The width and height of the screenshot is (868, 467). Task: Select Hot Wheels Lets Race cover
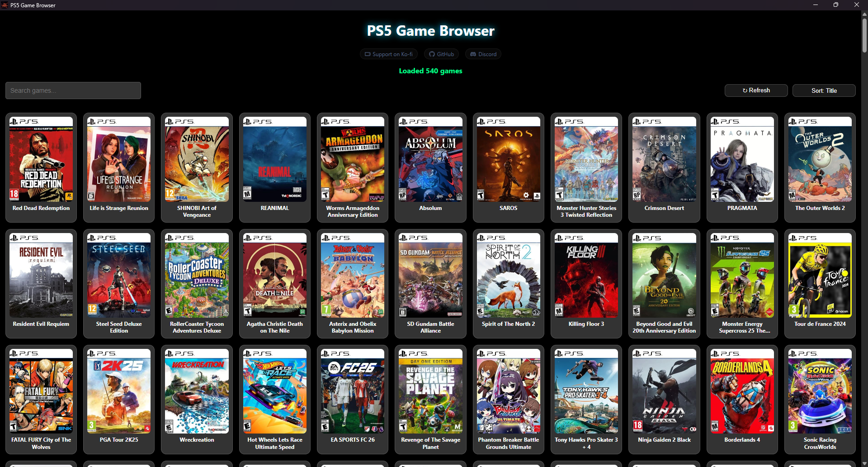275,391
